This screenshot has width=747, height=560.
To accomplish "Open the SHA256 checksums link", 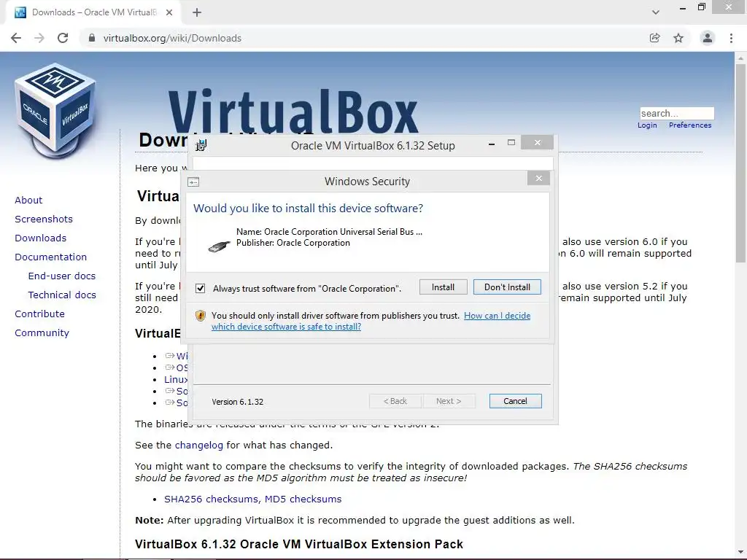I will coord(212,499).
